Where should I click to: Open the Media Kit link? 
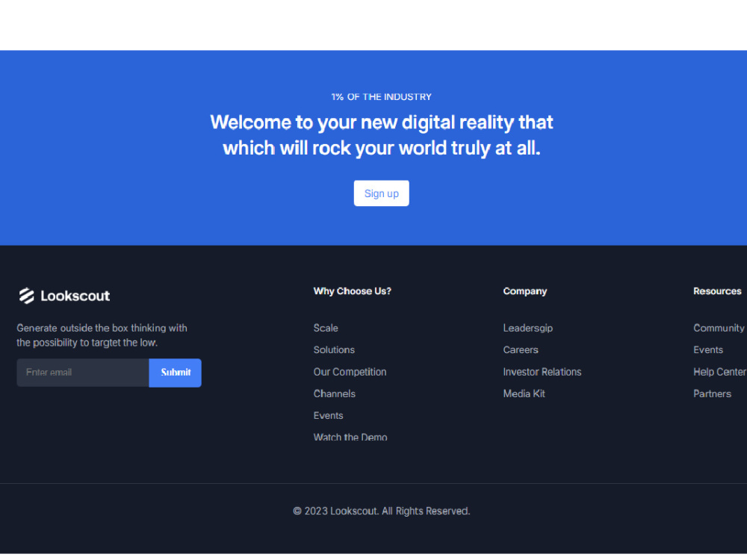pos(524,393)
